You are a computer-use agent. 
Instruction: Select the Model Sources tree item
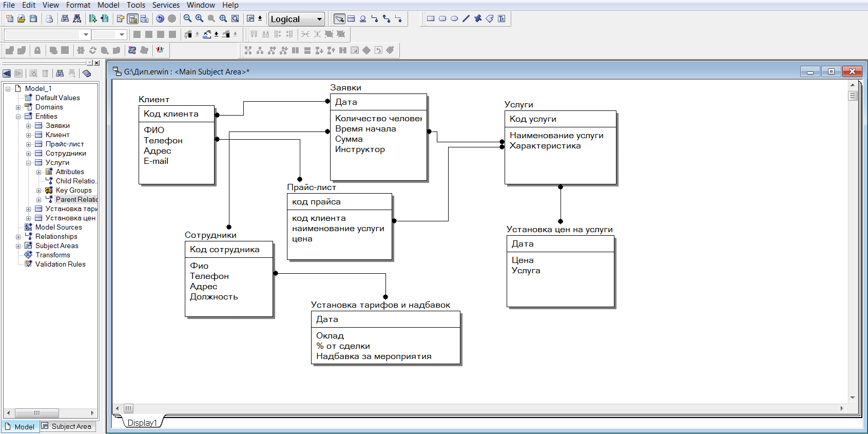coord(58,228)
